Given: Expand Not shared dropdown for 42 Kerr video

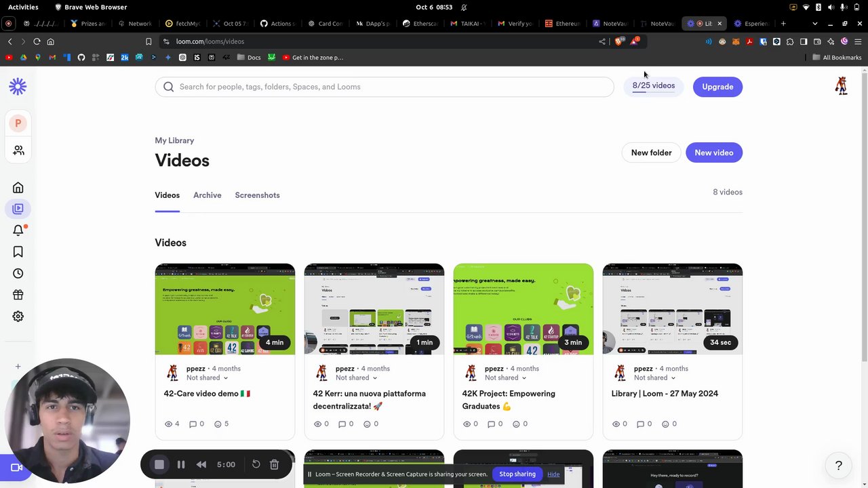Looking at the screenshot, I should pos(356,378).
